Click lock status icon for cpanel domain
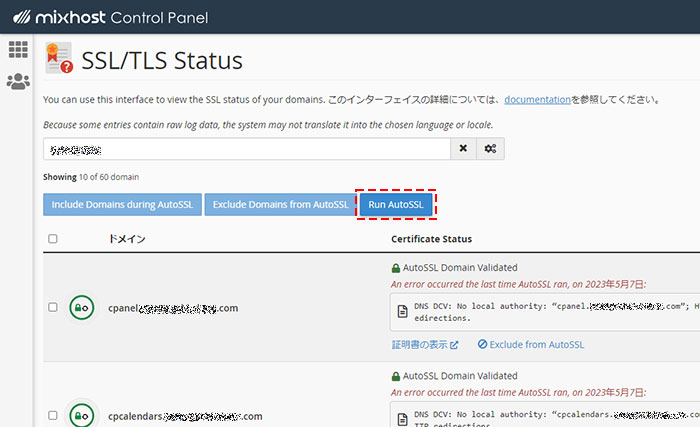This screenshot has width=700, height=427. click(x=82, y=307)
